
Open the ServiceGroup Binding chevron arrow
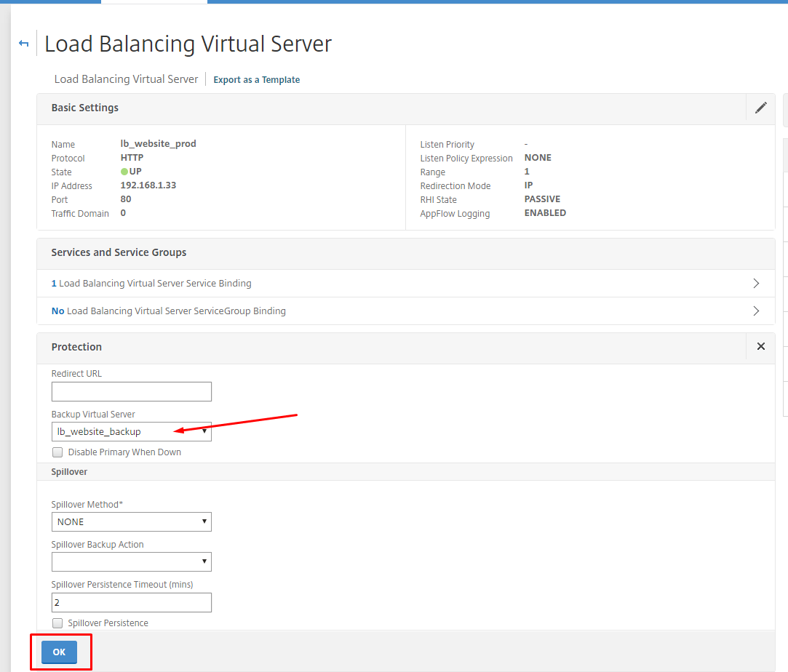pyautogui.click(x=756, y=311)
